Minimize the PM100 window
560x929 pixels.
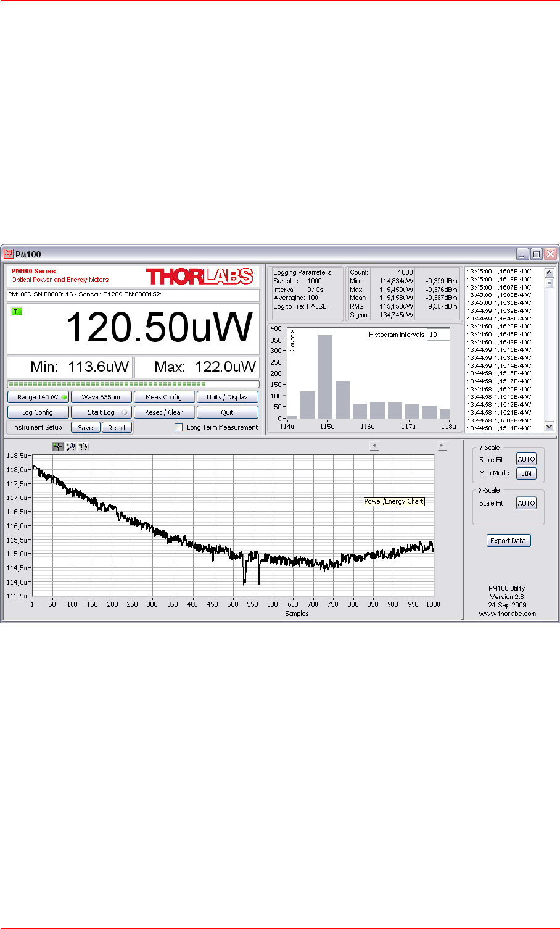523,254
